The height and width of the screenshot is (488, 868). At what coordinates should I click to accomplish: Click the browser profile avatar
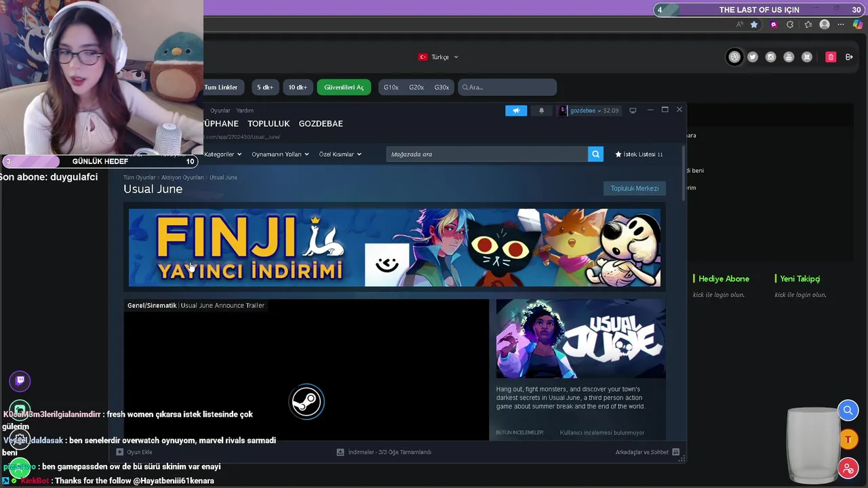[825, 24]
